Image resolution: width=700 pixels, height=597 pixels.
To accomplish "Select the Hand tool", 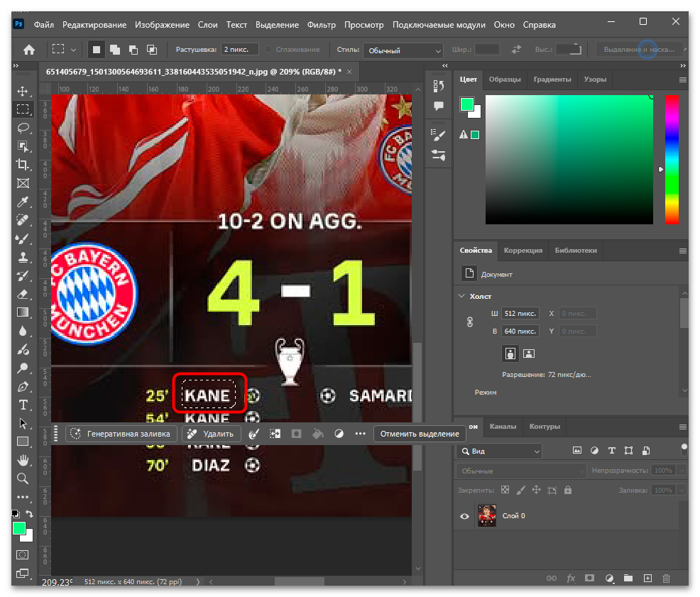I will click(x=23, y=461).
